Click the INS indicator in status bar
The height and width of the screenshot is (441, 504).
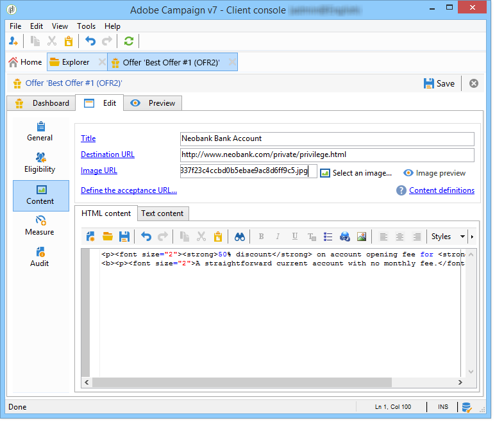(442, 407)
